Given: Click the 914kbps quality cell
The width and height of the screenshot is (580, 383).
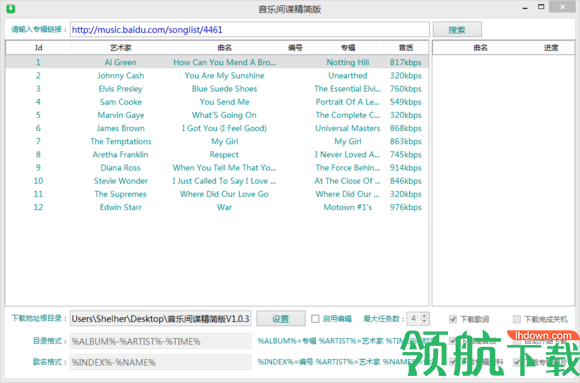Looking at the screenshot, I should (x=406, y=168).
